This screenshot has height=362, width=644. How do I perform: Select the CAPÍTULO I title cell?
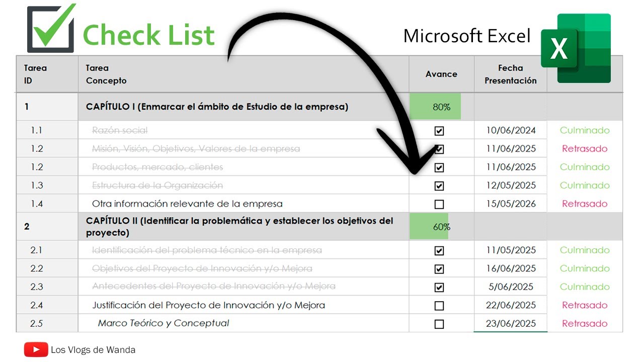tap(244, 107)
